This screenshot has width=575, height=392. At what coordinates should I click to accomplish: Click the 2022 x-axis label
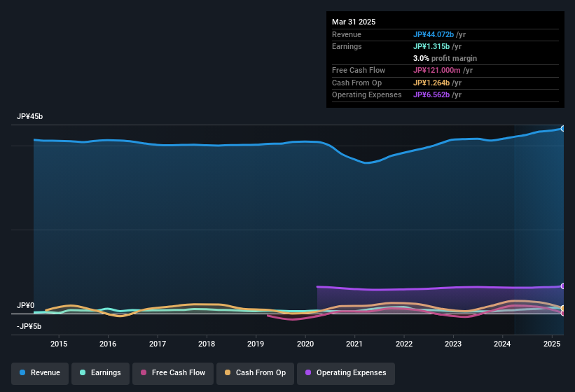(403, 344)
